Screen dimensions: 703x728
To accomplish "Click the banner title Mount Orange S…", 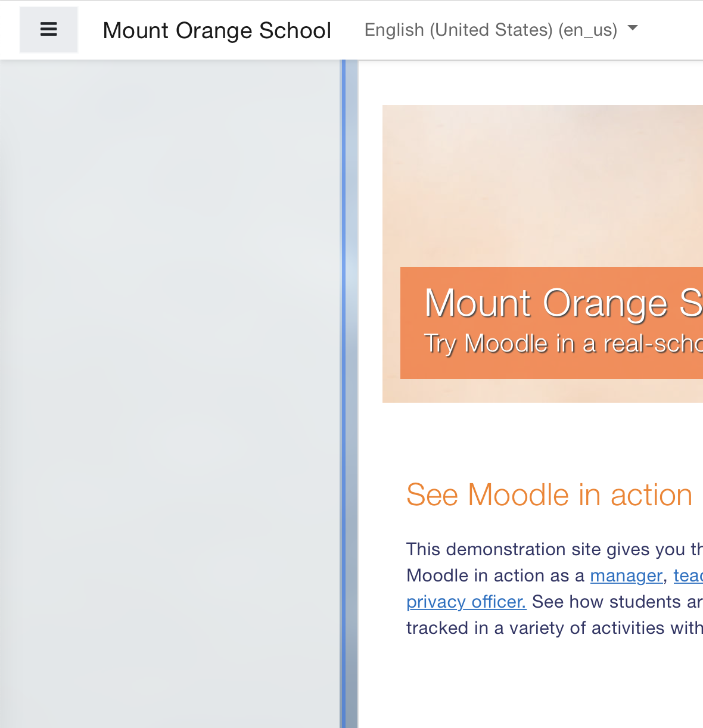I will [x=563, y=303].
